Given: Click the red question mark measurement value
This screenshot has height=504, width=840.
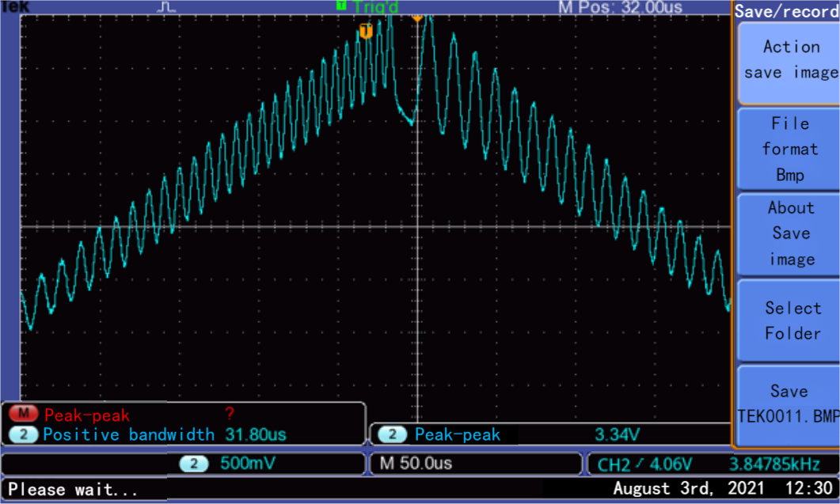Looking at the screenshot, I should click(x=230, y=414).
